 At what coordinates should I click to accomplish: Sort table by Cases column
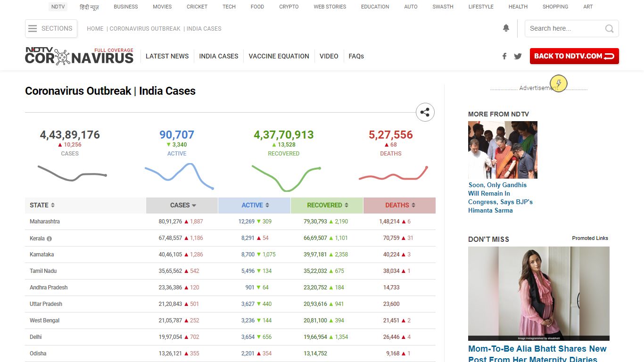(183, 205)
